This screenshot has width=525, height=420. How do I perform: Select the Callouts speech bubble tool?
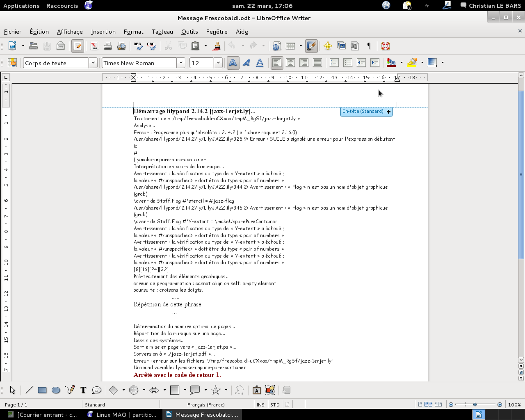(97, 390)
